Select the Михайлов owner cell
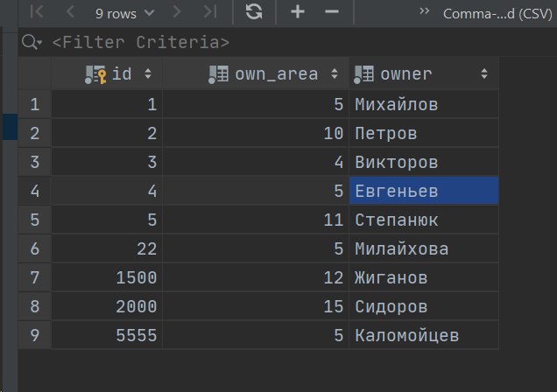Image resolution: width=557 pixels, height=392 pixels. 424,104
